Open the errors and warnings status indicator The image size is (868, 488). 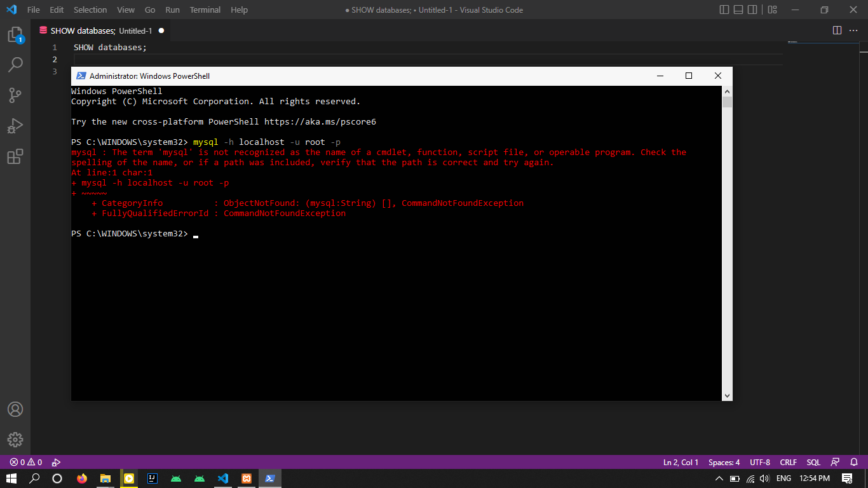26,462
